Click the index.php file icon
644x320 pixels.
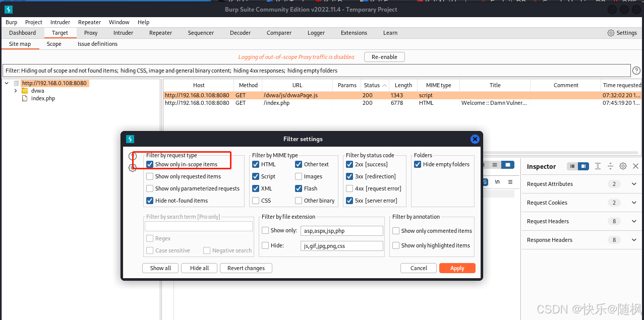pos(25,98)
